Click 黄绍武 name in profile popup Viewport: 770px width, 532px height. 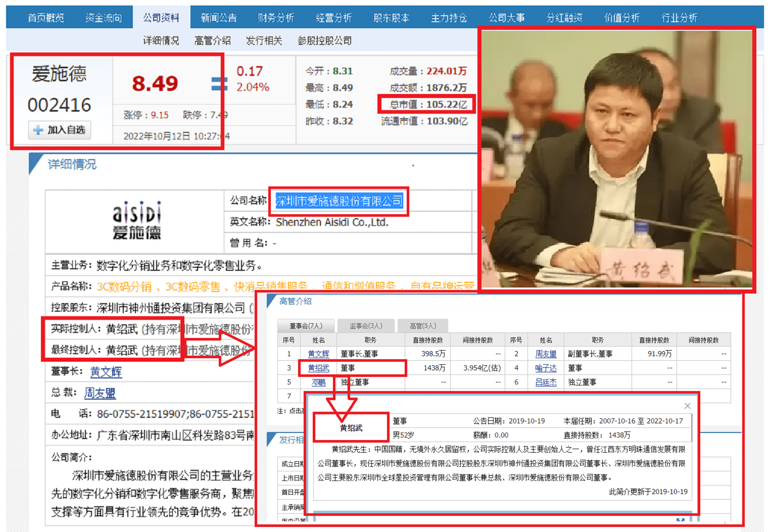tap(351, 428)
